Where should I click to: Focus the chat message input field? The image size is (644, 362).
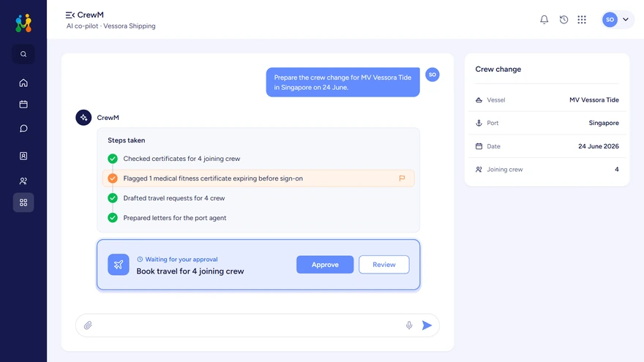(x=258, y=325)
